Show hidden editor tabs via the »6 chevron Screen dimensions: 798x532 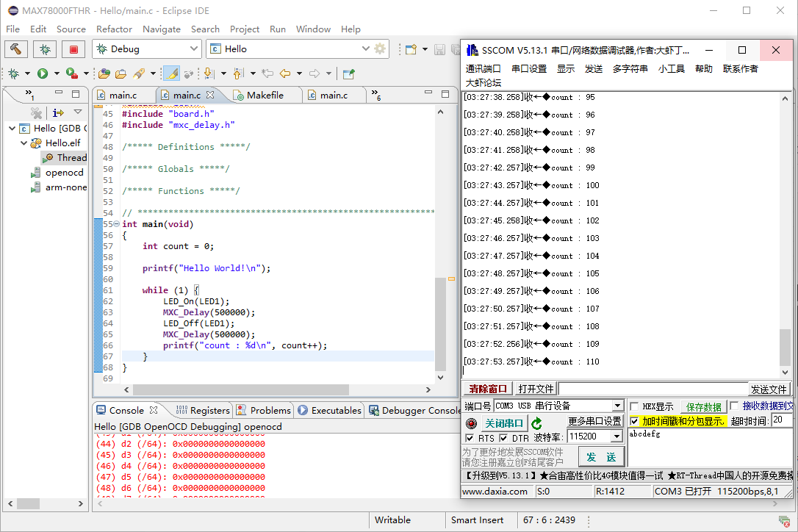click(x=376, y=95)
